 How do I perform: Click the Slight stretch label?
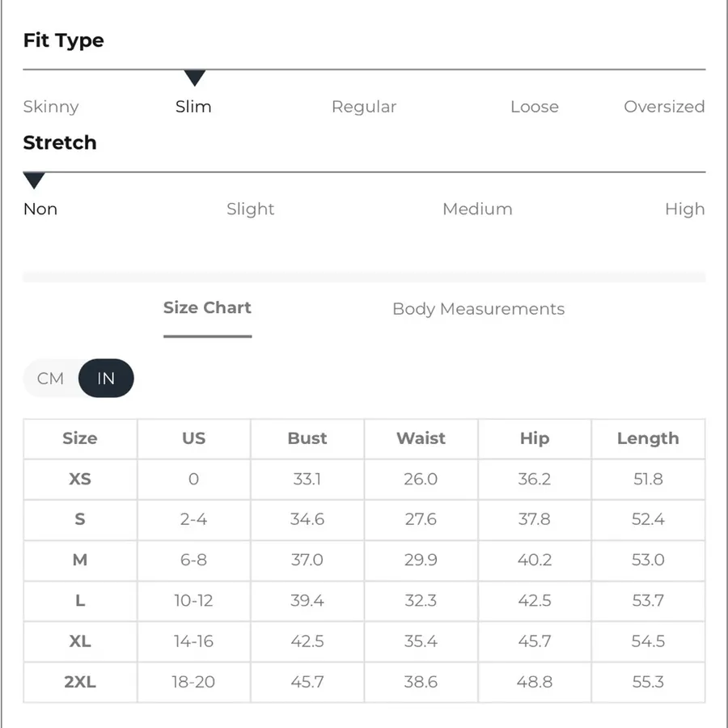(x=250, y=210)
